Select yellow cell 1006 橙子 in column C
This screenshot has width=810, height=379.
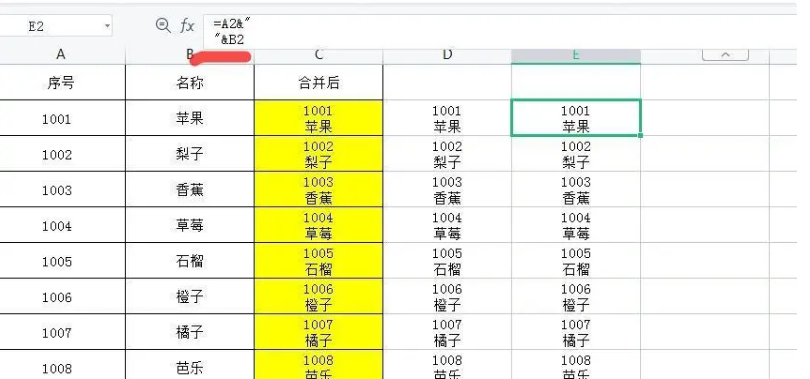[319, 296]
